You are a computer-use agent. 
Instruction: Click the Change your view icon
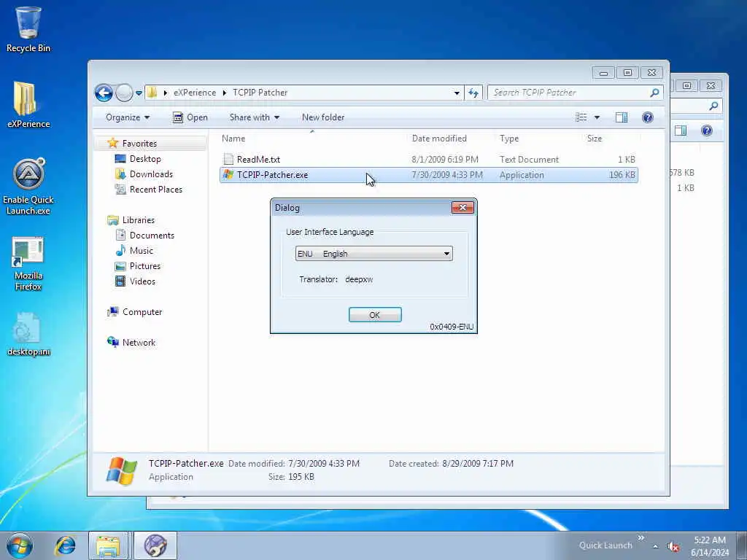tap(581, 117)
